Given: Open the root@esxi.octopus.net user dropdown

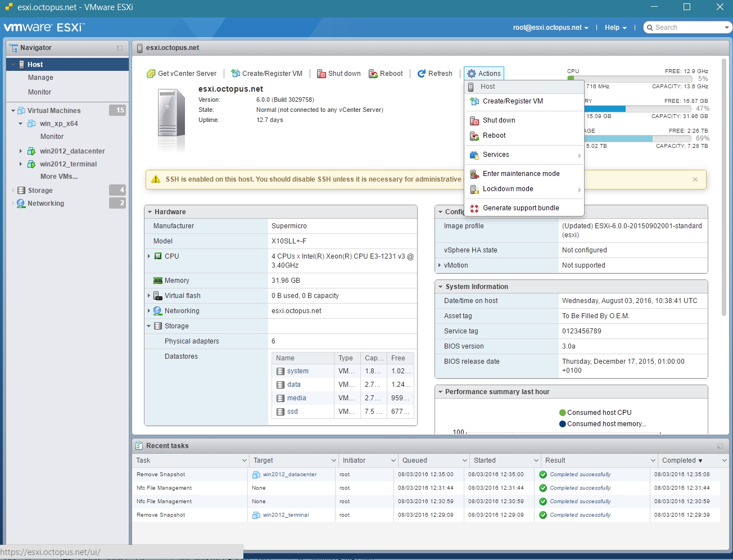Looking at the screenshot, I should coord(550,27).
